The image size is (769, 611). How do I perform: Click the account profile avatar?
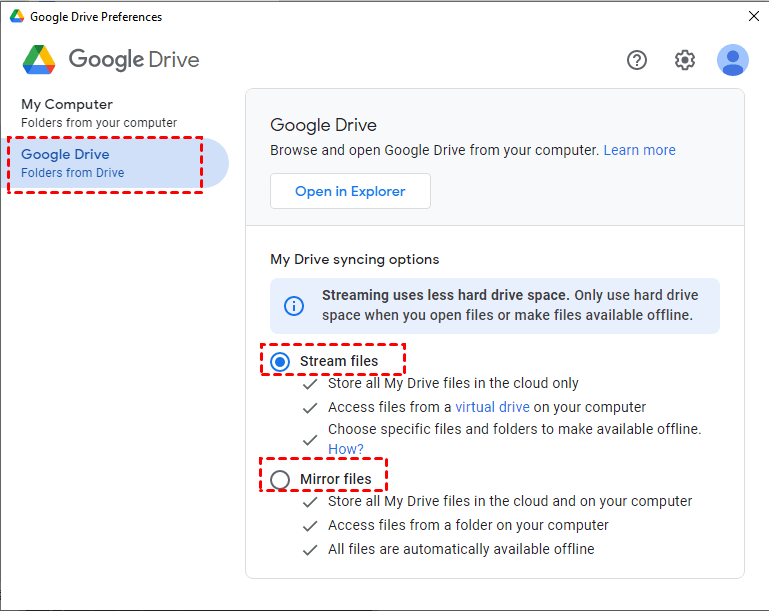click(732, 60)
